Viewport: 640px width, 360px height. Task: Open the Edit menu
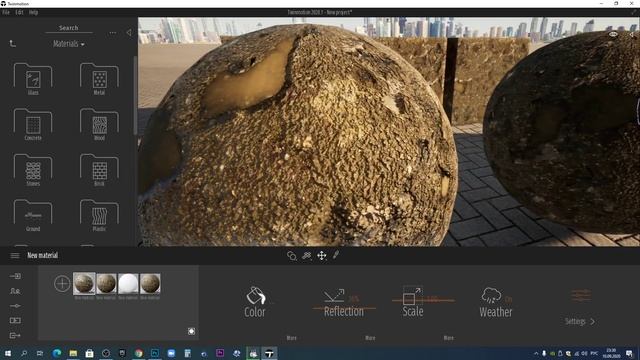pyautogui.click(x=19, y=12)
